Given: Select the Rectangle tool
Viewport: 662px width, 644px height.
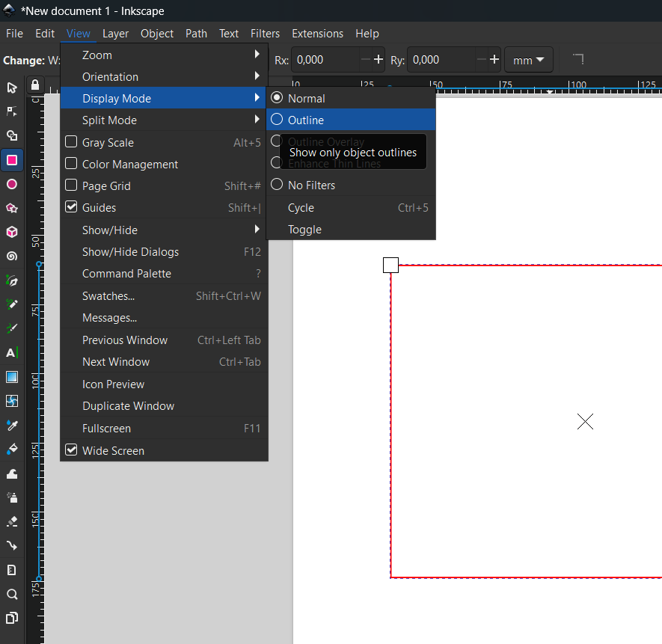Looking at the screenshot, I should 12,160.
